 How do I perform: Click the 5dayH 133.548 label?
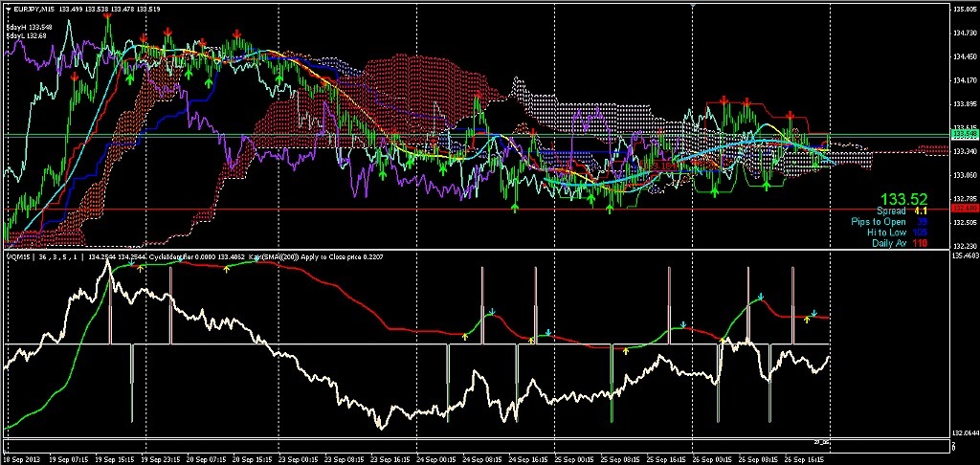coord(30,28)
